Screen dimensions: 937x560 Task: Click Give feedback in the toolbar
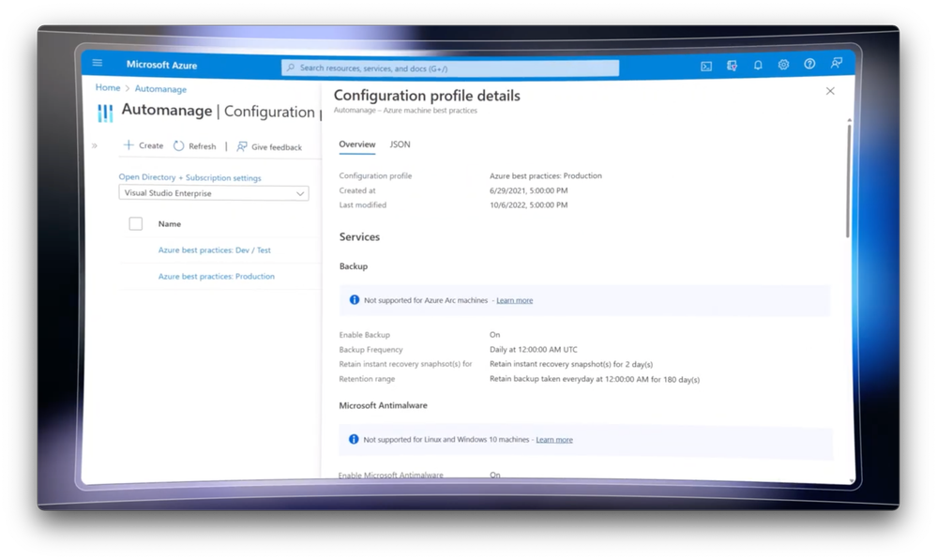tap(269, 147)
